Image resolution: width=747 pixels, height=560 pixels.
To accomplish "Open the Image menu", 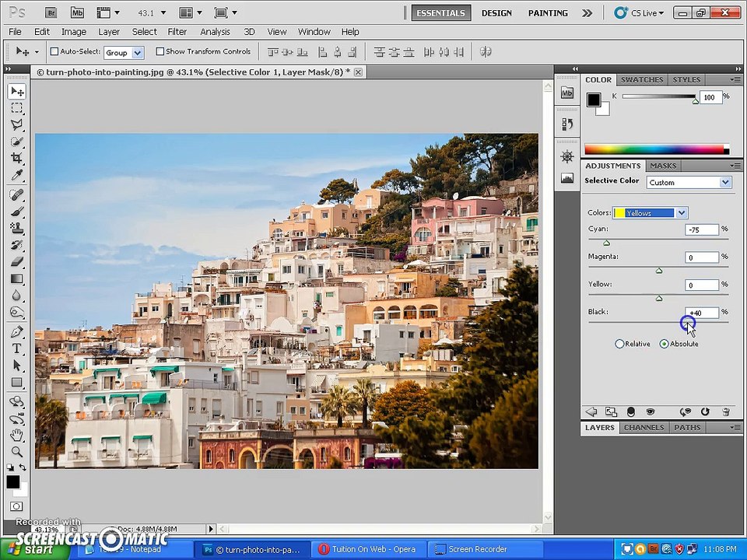I will (x=74, y=32).
